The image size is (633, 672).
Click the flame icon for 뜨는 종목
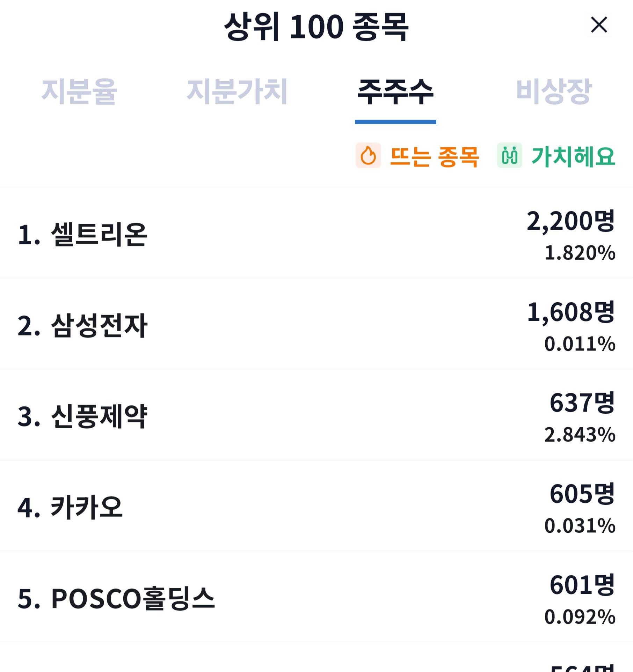(x=368, y=155)
